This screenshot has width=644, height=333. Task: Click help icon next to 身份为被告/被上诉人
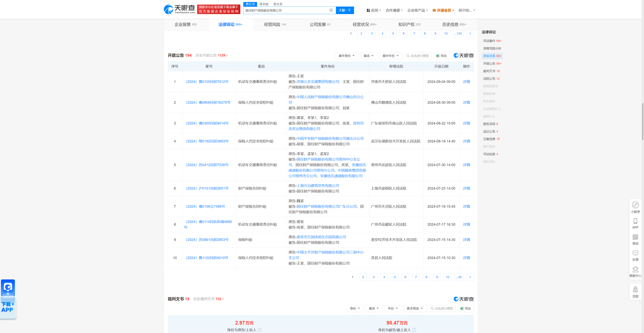(414, 330)
